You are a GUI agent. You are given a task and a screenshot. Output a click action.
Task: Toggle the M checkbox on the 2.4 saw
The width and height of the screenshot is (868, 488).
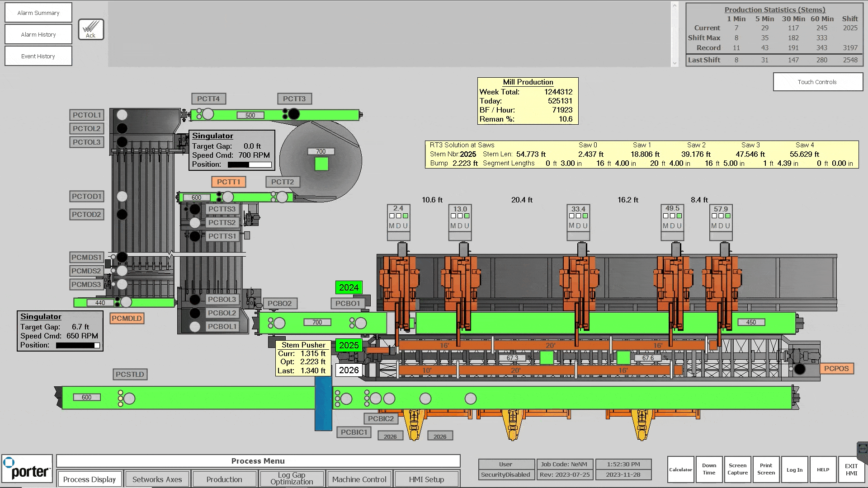pyautogui.click(x=392, y=216)
